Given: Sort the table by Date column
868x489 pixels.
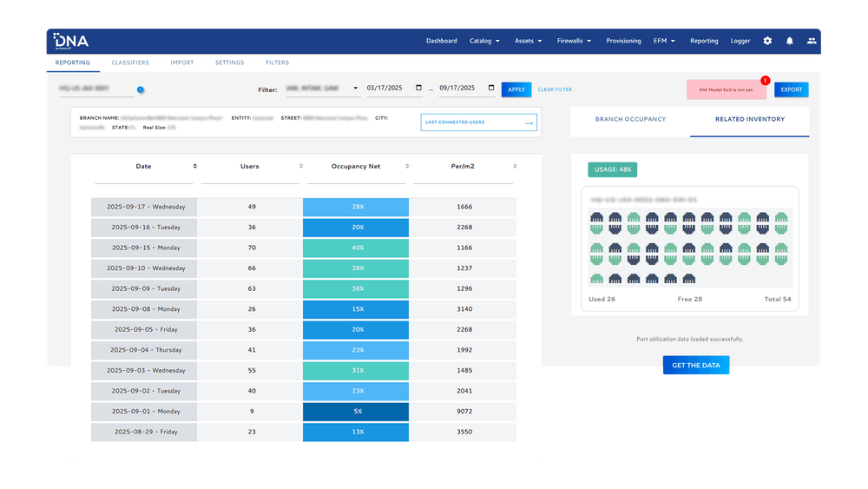Looking at the screenshot, I should point(194,166).
